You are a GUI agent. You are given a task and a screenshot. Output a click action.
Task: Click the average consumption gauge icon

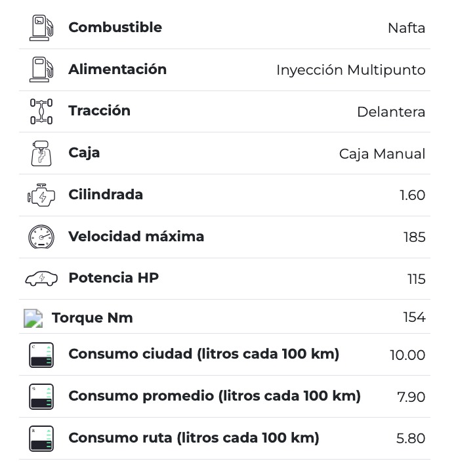point(41,397)
